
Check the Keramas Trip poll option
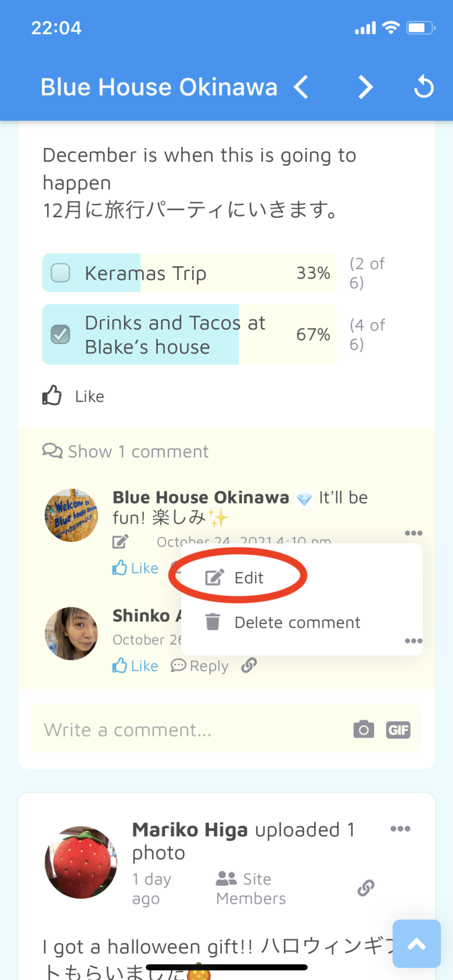(60, 273)
